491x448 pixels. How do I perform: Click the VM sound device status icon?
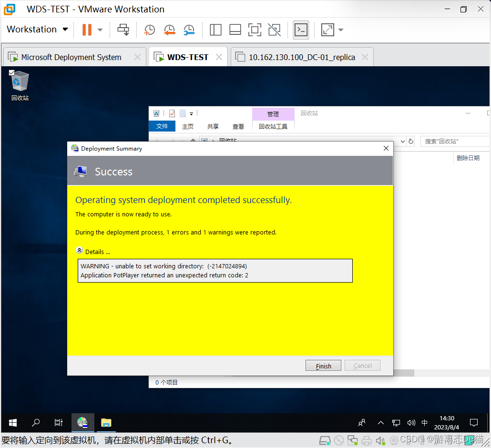[x=380, y=440]
